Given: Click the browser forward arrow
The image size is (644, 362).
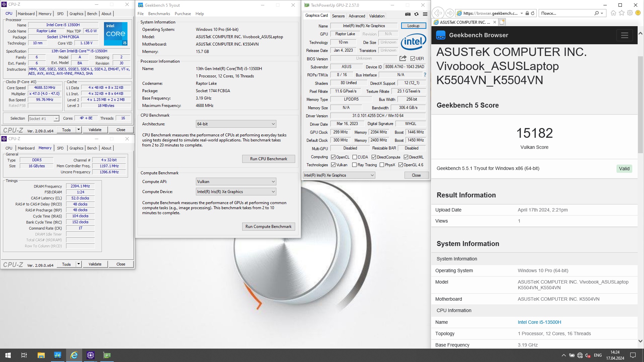Looking at the screenshot, I should (x=450, y=13).
